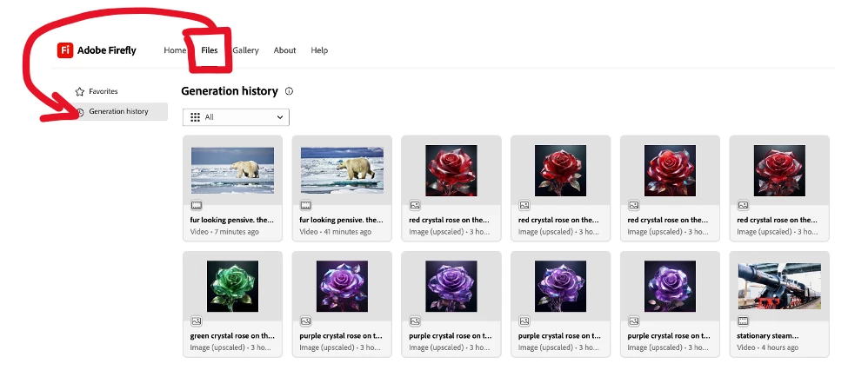Click the video type icon on the 41 minutes ago card
The height and width of the screenshot is (377, 868).
pyautogui.click(x=305, y=205)
